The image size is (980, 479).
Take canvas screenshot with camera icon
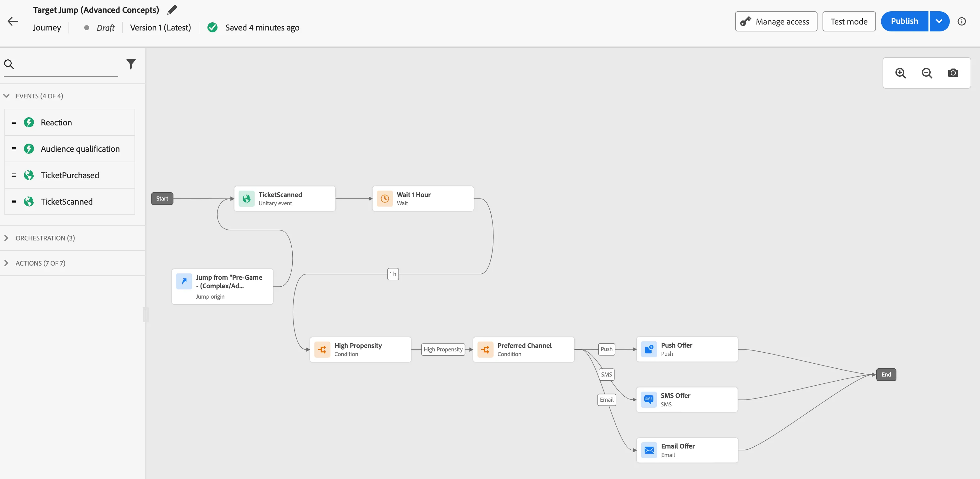pos(953,73)
